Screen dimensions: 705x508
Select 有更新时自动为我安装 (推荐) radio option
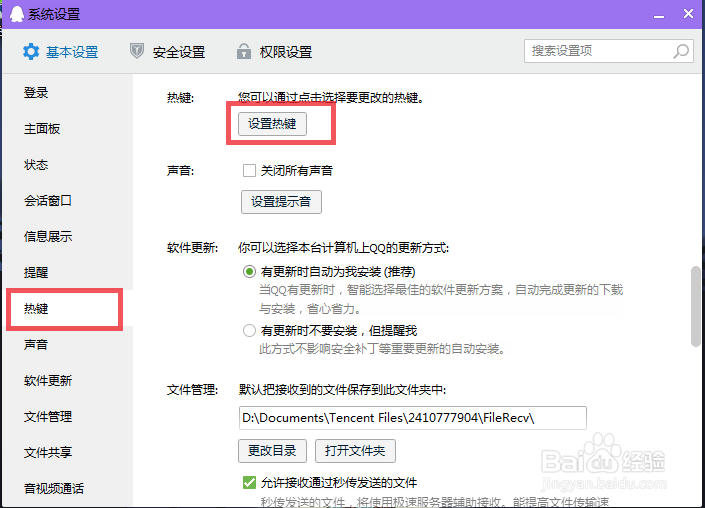pos(249,272)
